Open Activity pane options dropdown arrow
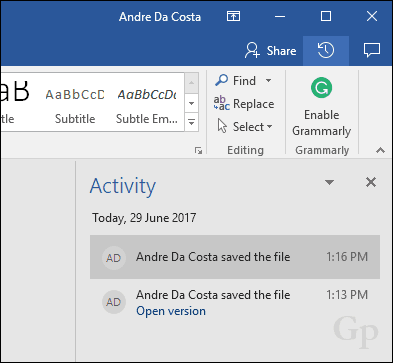This screenshot has width=393, height=363. click(x=329, y=182)
